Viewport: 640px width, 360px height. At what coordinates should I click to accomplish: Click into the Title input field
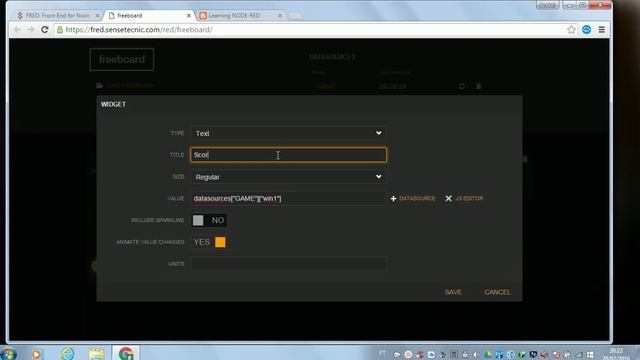pos(289,155)
